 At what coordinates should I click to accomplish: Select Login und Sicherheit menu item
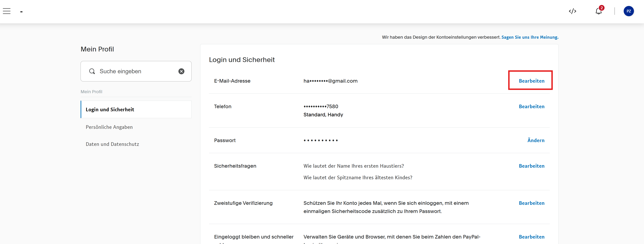(110, 110)
